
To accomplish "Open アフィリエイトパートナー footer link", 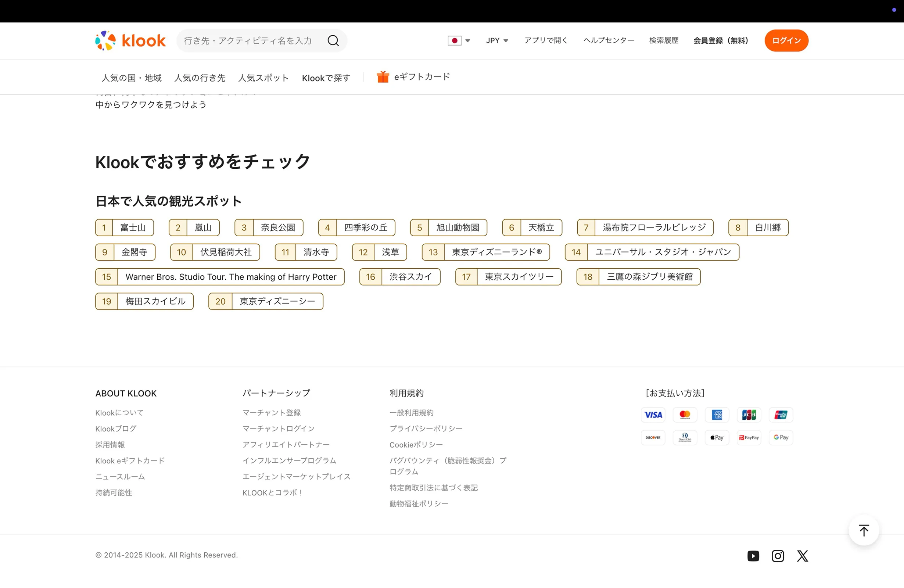I will coord(286,445).
